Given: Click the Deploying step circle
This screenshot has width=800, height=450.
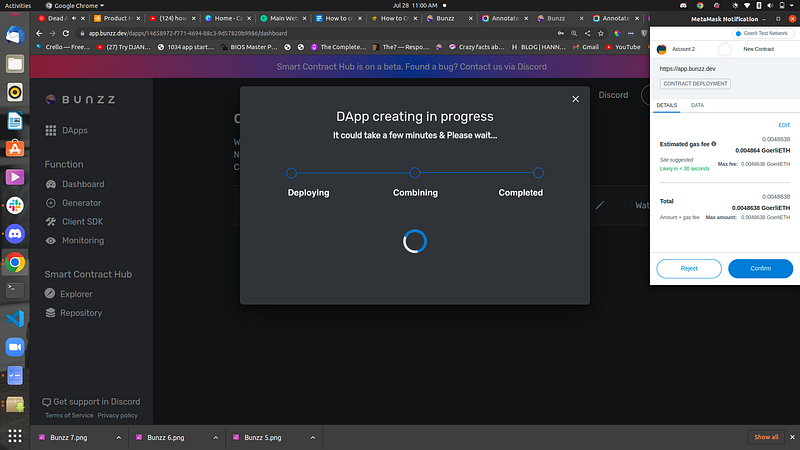Looking at the screenshot, I should click(291, 173).
